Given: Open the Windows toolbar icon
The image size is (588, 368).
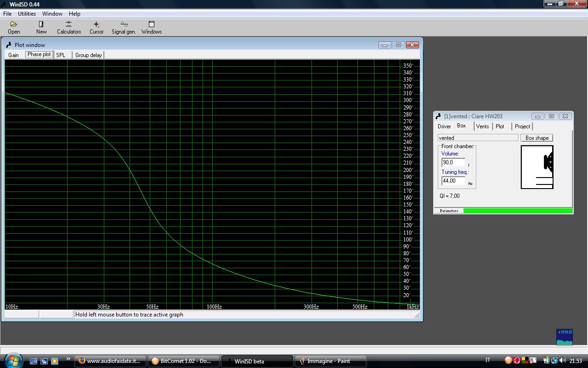Looking at the screenshot, I should click(x=152, y=27).
